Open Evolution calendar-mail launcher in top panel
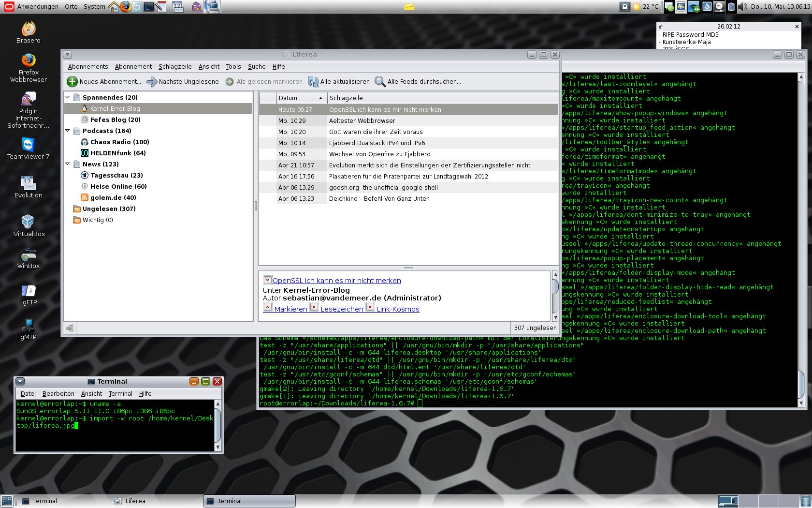Viewport: 812px width, 508px height. coord(177,7)
